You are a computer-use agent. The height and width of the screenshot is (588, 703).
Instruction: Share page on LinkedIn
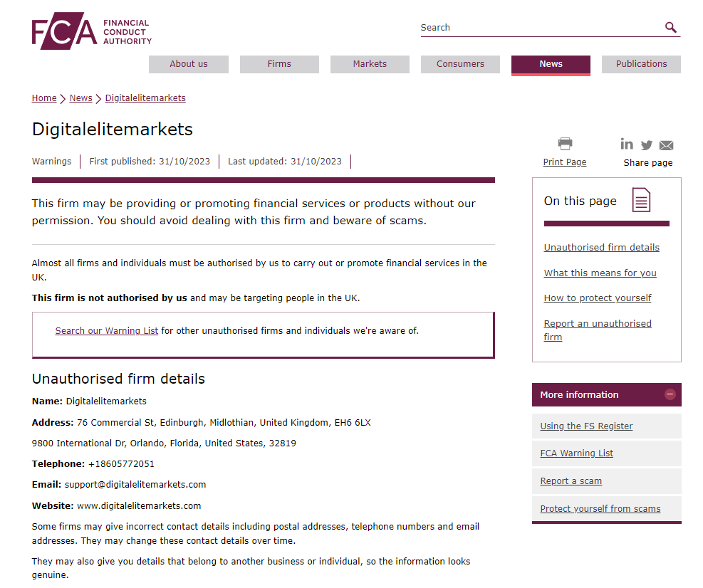627,145
